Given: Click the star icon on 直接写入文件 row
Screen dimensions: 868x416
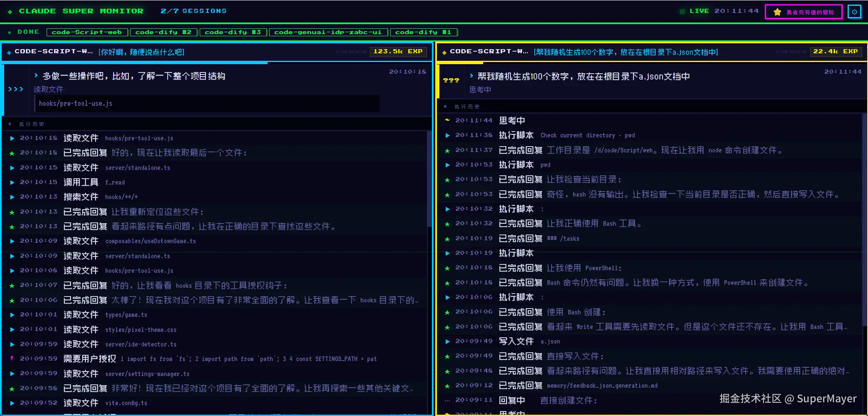Looking at the screenshot, I should [x=447, y=356].
